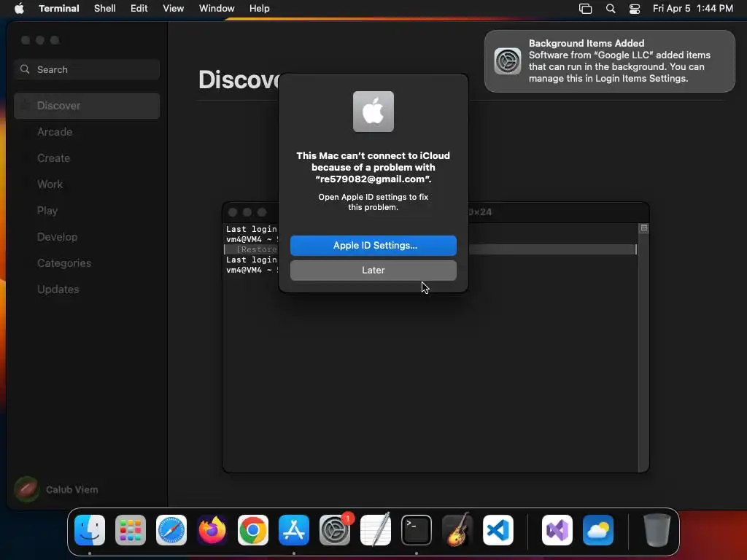Open TextEdit from the Dock

[376, 530]
